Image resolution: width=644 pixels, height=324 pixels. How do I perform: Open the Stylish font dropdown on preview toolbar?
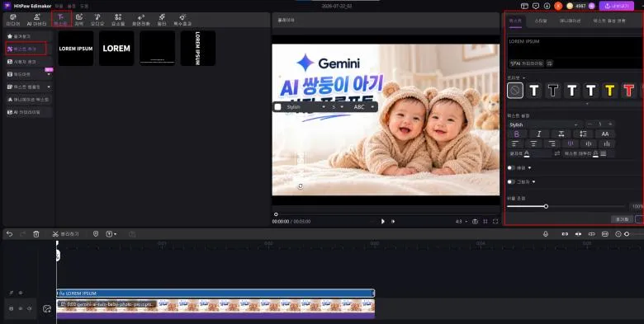305,106
